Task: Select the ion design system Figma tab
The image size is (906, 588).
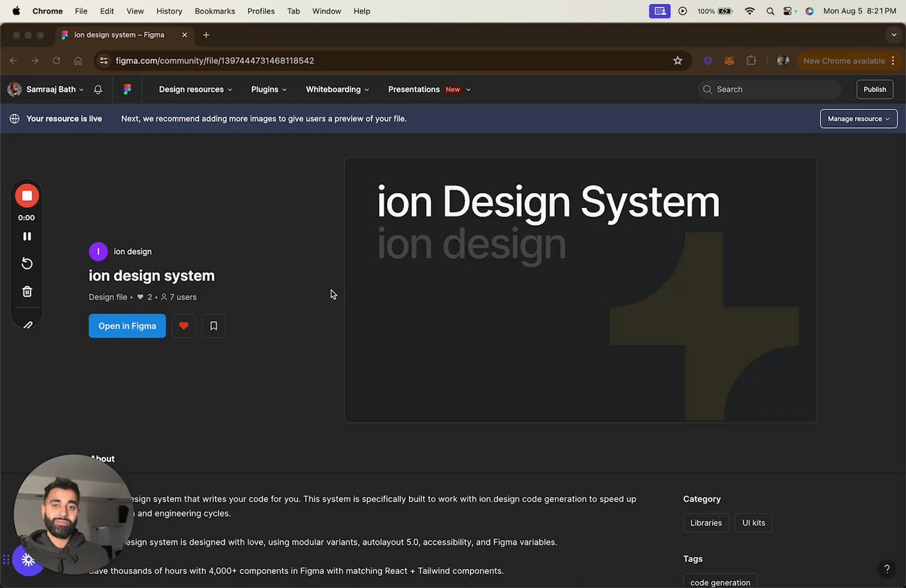Action: 125,35
